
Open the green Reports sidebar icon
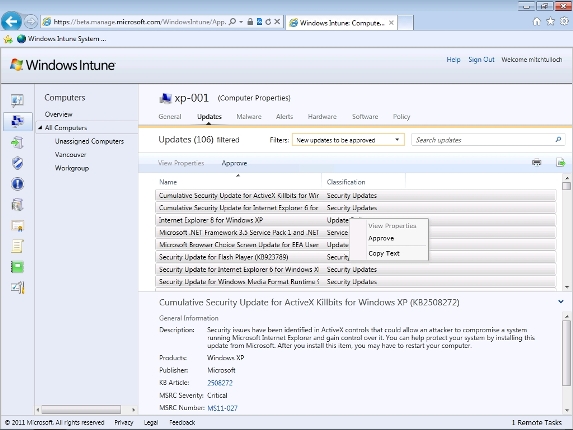[17, 267]
